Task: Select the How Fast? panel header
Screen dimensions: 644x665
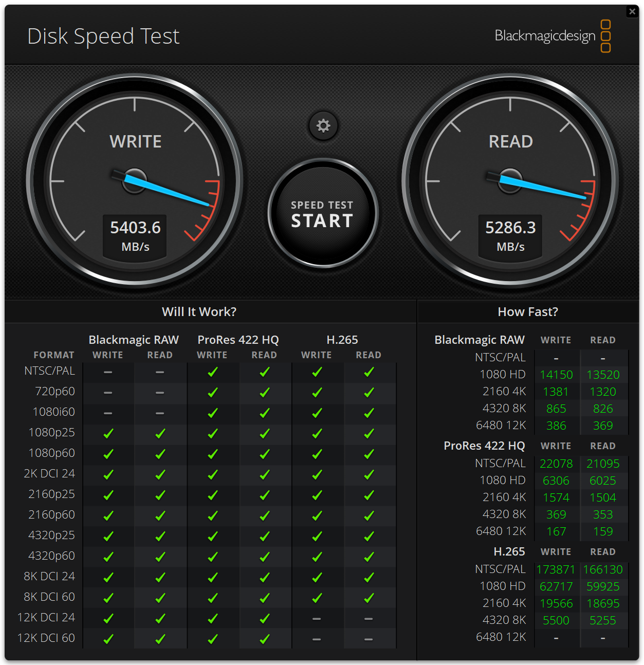Action: (x=528, y=311)
